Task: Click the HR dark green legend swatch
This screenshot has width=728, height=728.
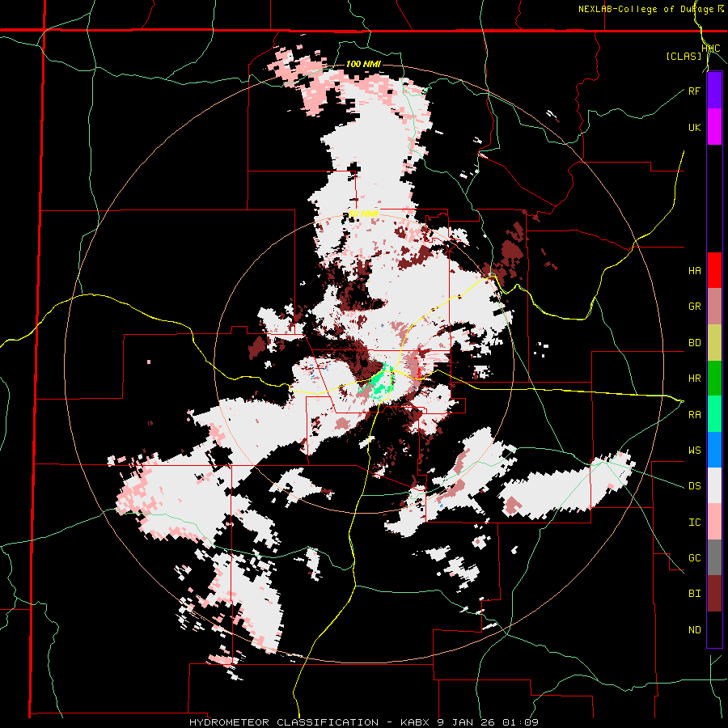Action: 714,379
